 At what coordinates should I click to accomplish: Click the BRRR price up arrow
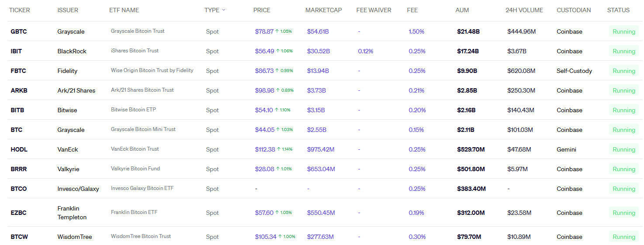[277, 169]
